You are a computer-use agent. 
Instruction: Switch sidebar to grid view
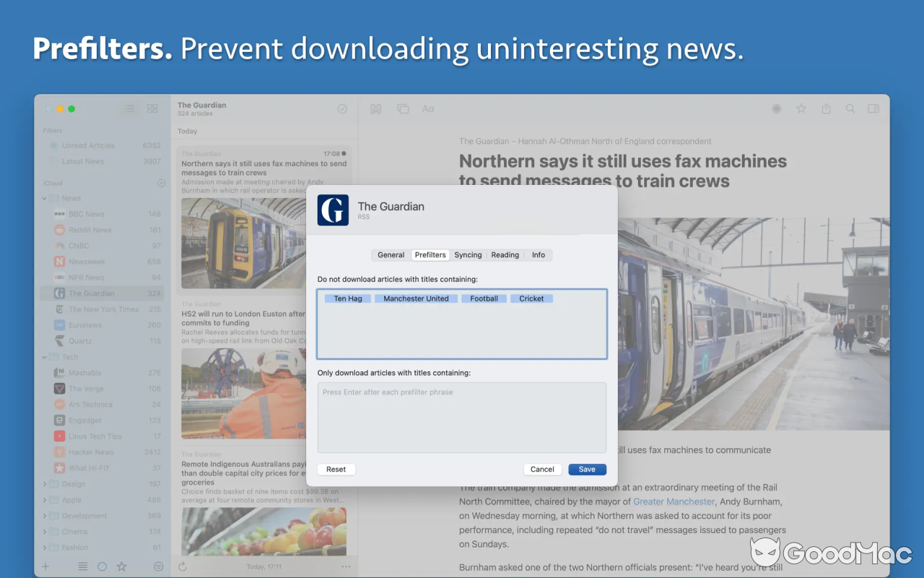pos(152,108)
